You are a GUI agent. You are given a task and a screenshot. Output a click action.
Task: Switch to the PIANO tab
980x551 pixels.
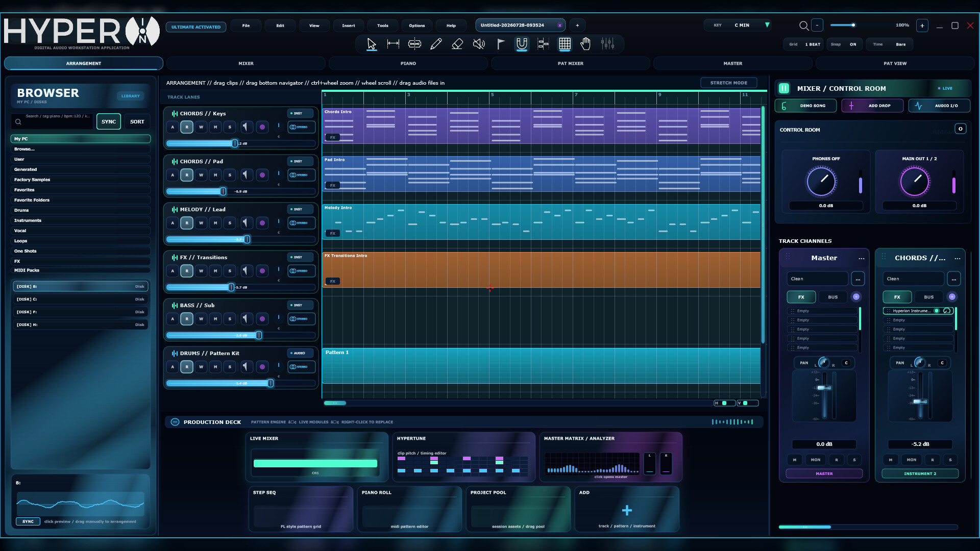click(408, 63)
